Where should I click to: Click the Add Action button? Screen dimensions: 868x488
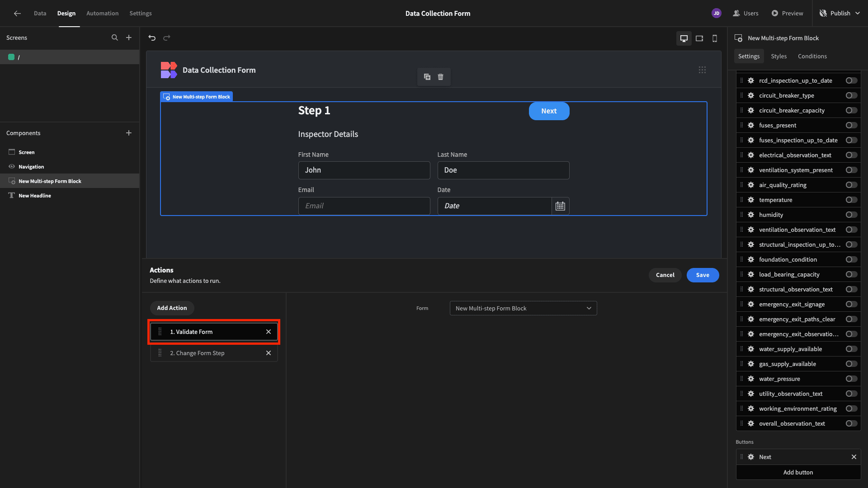coord(172,308)
